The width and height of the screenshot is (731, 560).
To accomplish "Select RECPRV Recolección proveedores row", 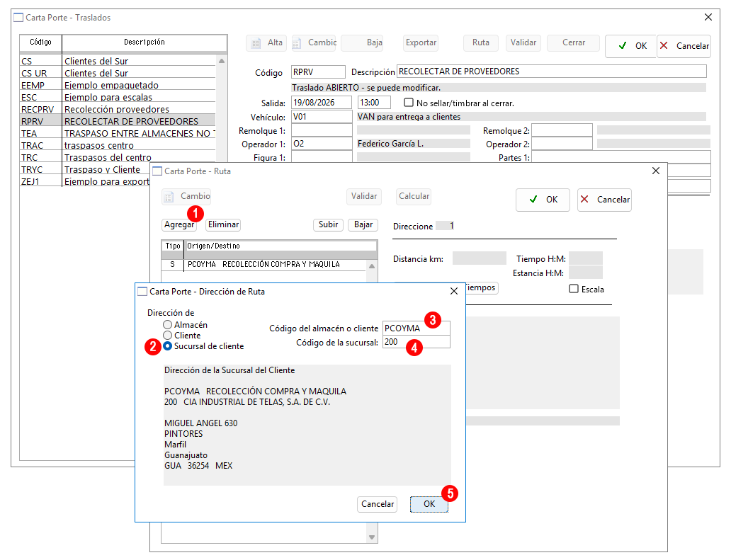I will tap(118, 110).
